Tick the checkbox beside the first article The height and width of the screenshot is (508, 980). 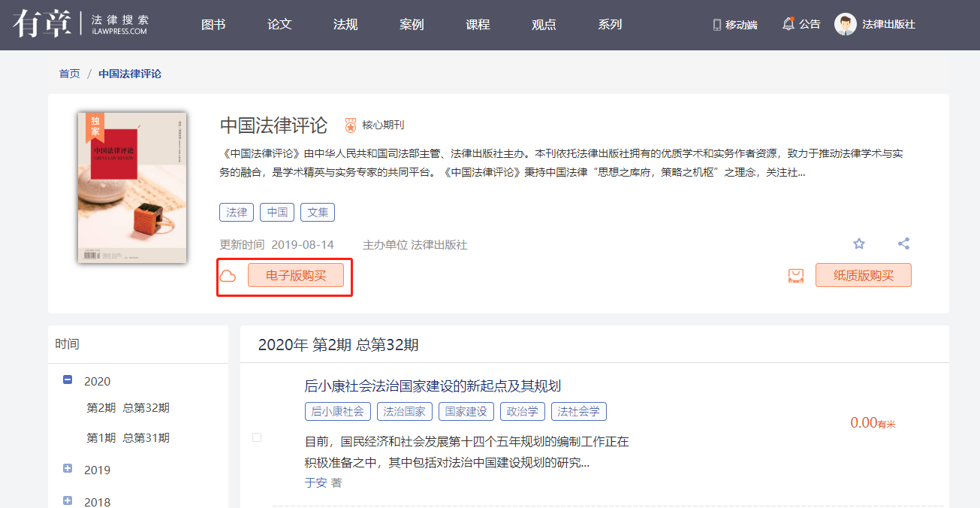point(257,437)
